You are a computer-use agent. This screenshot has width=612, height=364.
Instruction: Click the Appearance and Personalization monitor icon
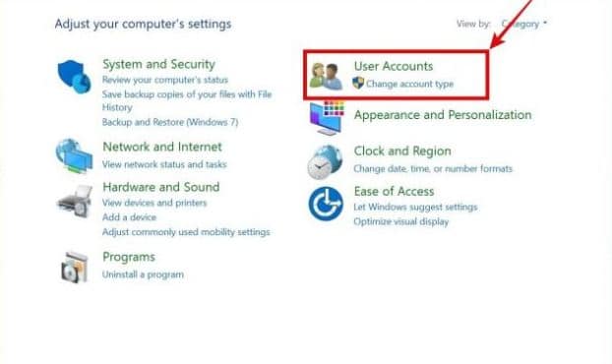click(327, 118)
